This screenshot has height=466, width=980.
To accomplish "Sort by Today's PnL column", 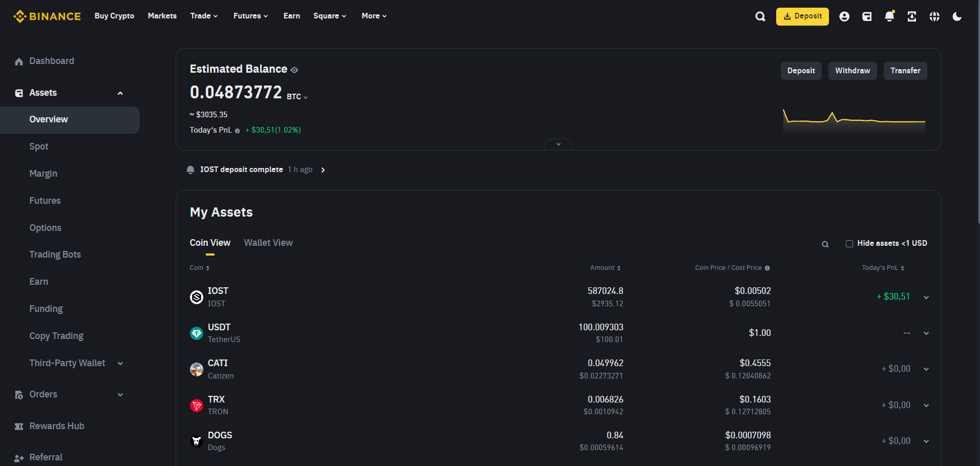I will tap(883, 268).
